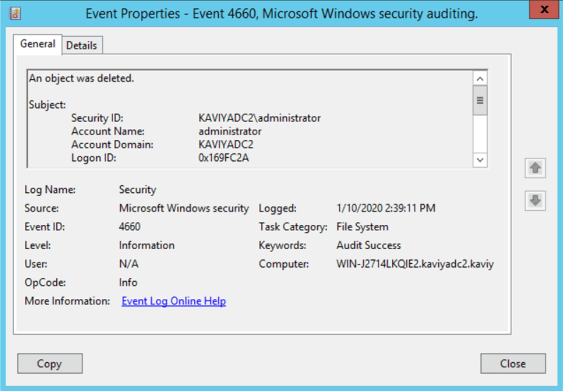Screen dimensions: 564x392
Task: Switch to the Details tab
Action: [x=82, y=45]
